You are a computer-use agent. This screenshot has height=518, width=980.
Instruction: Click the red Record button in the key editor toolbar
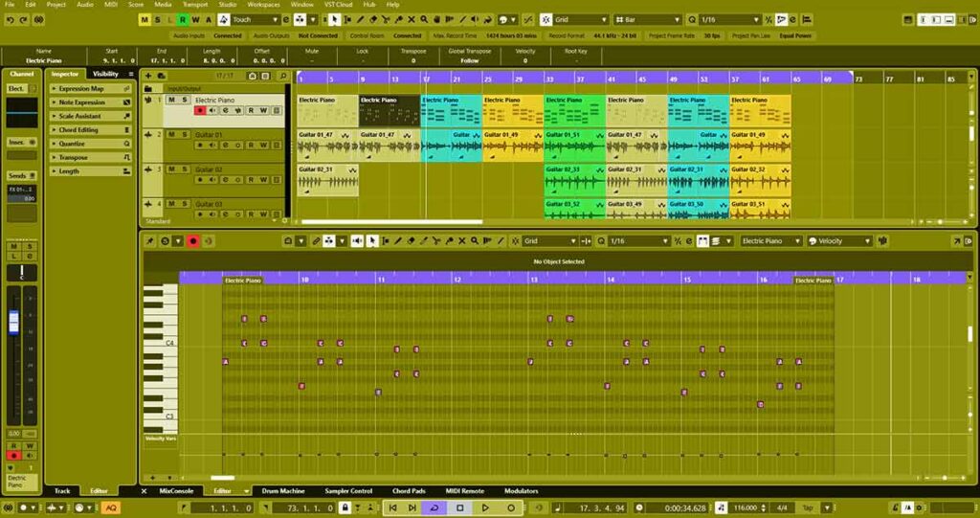192,241
